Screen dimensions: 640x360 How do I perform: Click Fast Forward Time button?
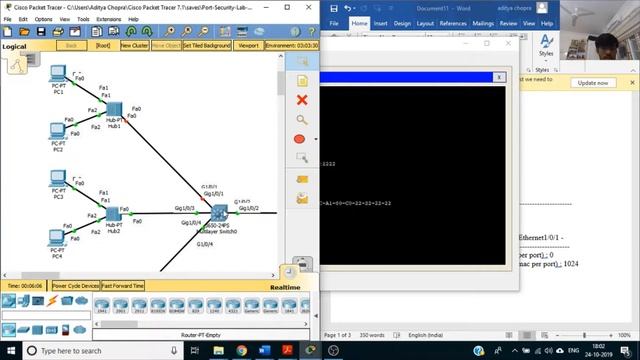click(122, 286)
